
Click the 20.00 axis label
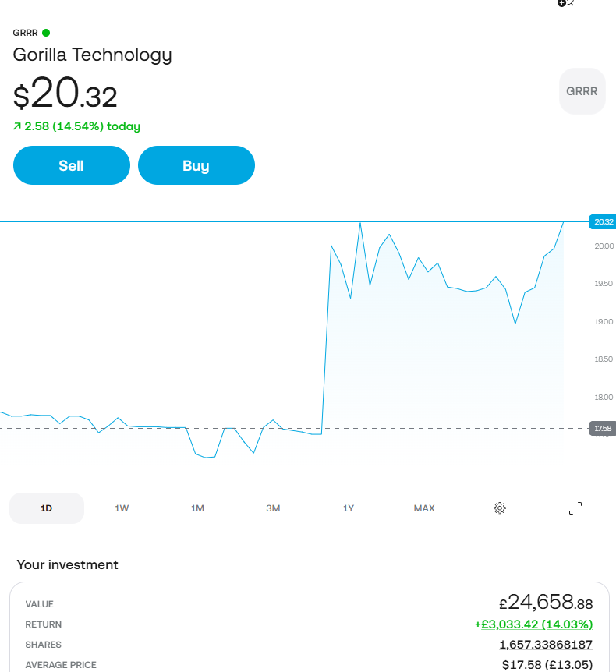pyautogui.click(x=604, y=246)
